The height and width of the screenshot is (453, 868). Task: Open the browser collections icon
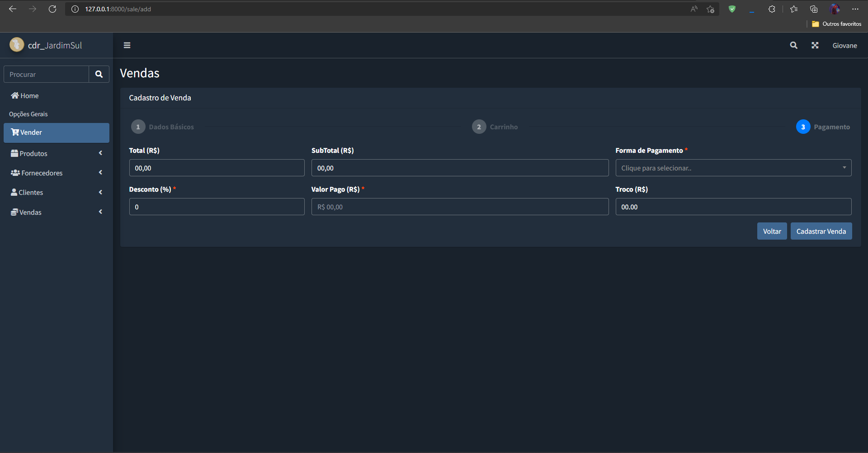[x=814, y=9]
